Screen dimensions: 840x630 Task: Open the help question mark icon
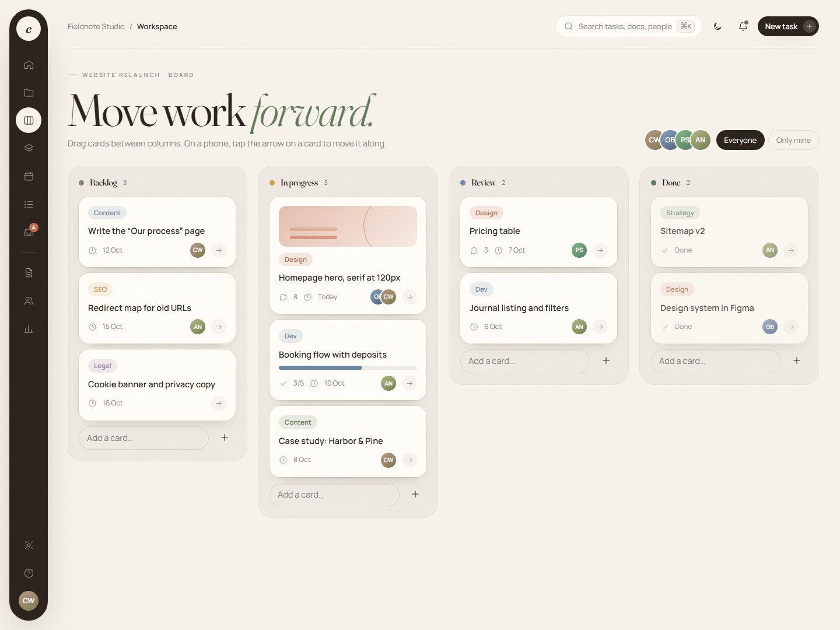coord(29,573)
